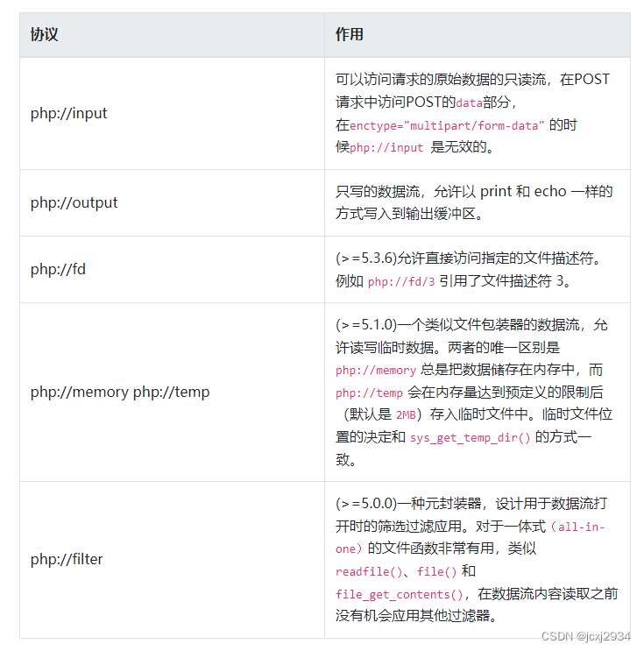Click the text 可以访问请求的原始数据的只读流
The image size is (644, 651).
coord(441,80)
